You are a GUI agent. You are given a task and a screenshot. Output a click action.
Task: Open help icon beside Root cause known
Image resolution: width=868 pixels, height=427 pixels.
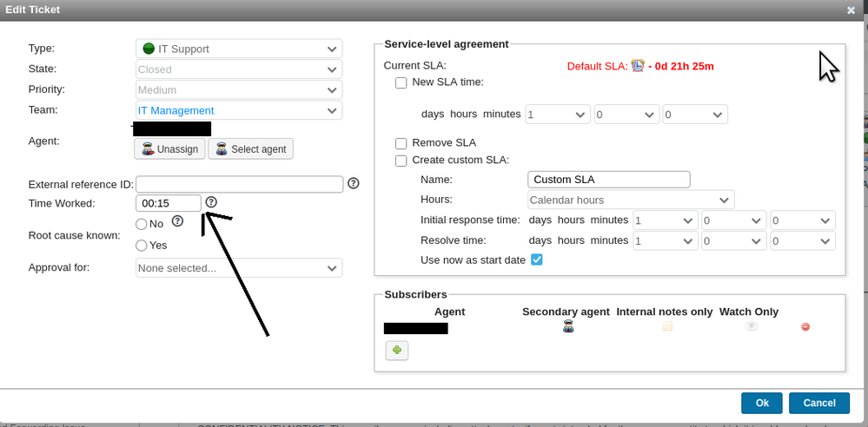[x=177, y=221]
